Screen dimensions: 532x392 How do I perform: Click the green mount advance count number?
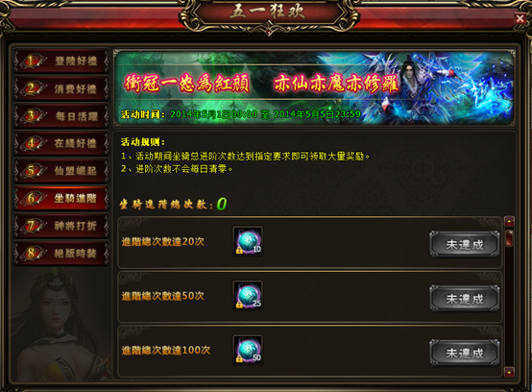coord(222,204)
